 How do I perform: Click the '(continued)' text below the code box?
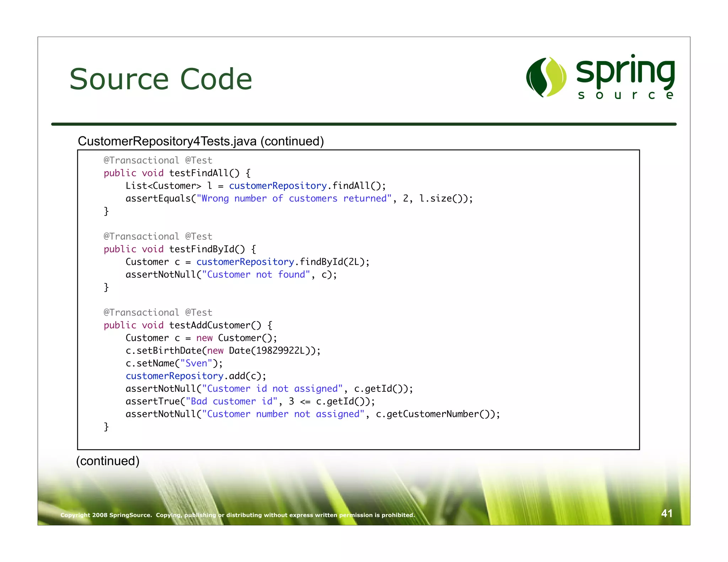tap(108, 461)
